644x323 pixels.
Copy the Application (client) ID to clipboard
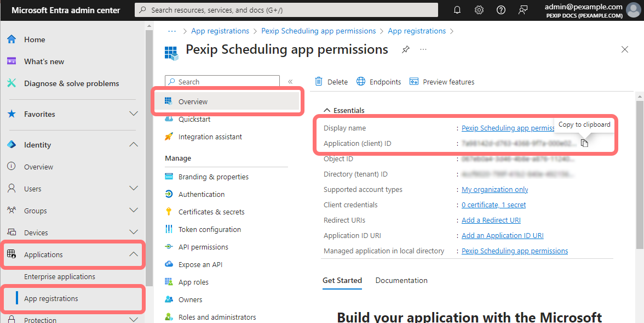(584, 142)
